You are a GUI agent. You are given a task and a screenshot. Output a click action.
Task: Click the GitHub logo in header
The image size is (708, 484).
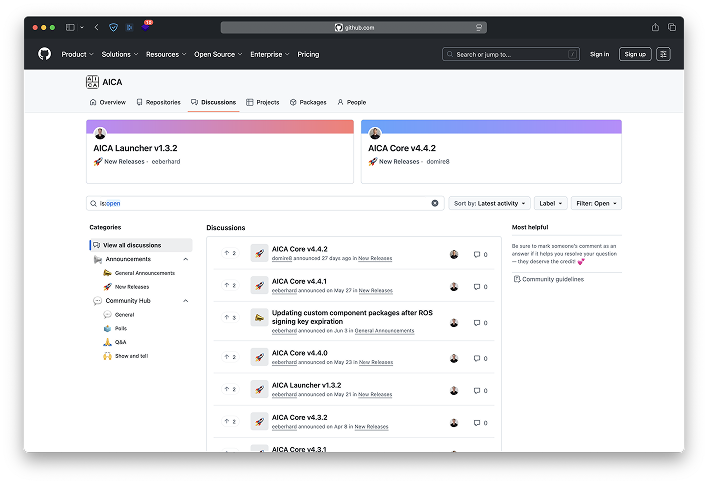tap(44, 54)
